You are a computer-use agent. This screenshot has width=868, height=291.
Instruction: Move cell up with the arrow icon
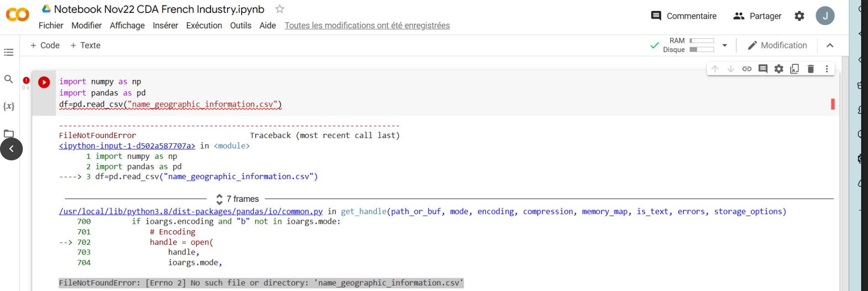[x=715, y=69]
